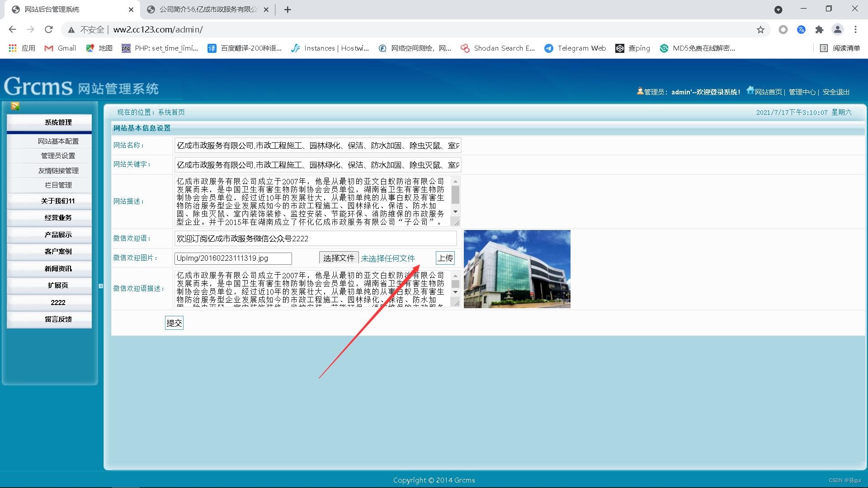Open 友情链接管理 in the sidebar

(x=58, y=170)
